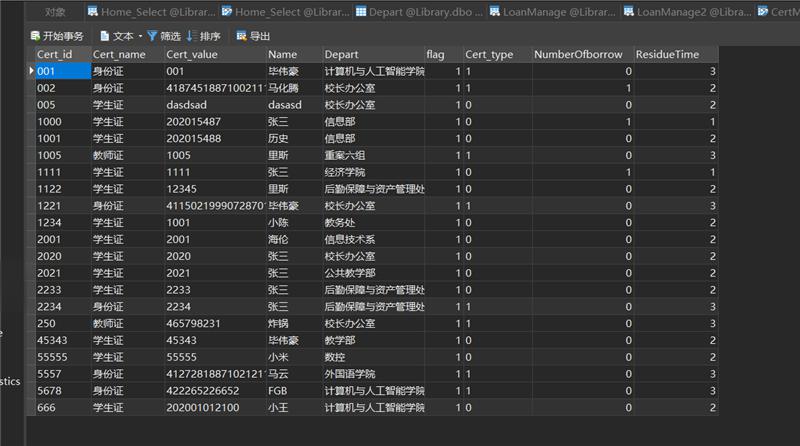Click the Name cell 小王

(294, 408)
